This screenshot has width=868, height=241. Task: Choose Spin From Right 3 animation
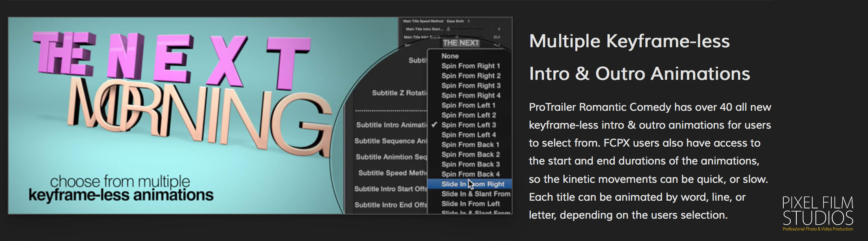(x=471, y=85)
